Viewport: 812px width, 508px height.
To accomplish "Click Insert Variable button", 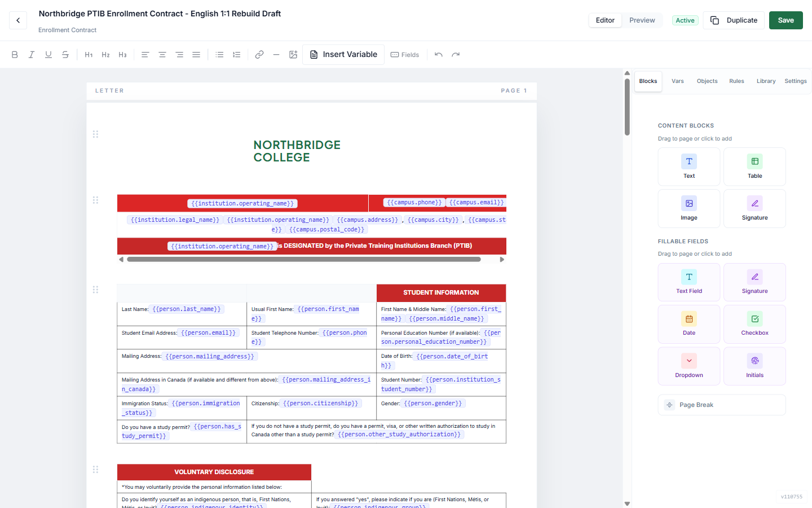I will point(343,55).
